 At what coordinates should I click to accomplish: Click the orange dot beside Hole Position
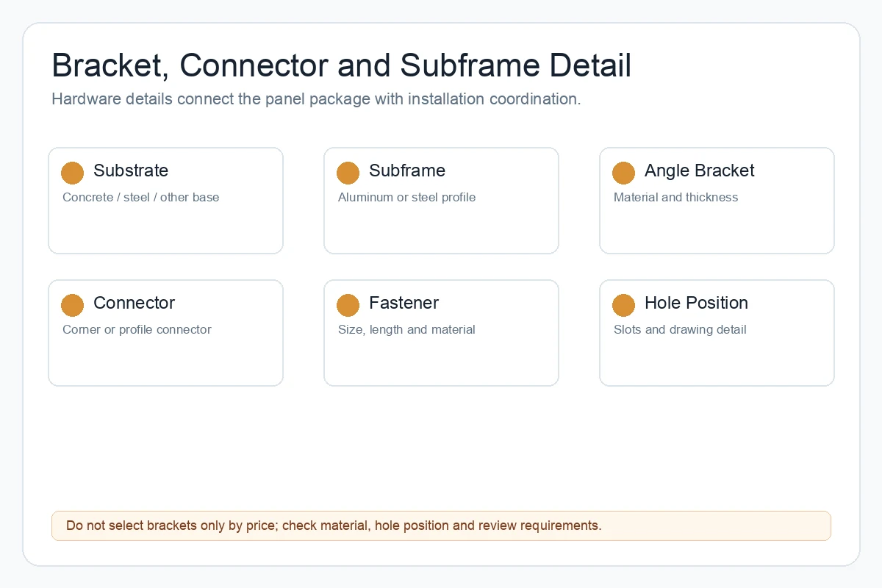coord(623,306)
